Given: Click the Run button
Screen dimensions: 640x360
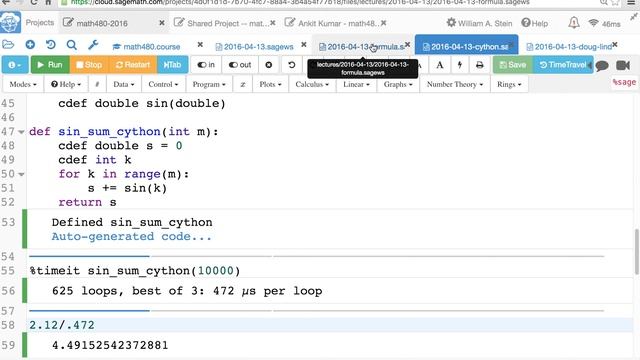Looking at the screenshot, I should pyautogui.click(x=50, y=65).
